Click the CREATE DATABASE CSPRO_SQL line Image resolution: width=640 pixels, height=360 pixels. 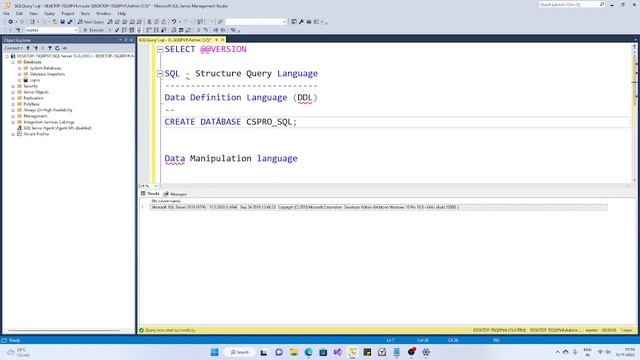tap(231, 122)
